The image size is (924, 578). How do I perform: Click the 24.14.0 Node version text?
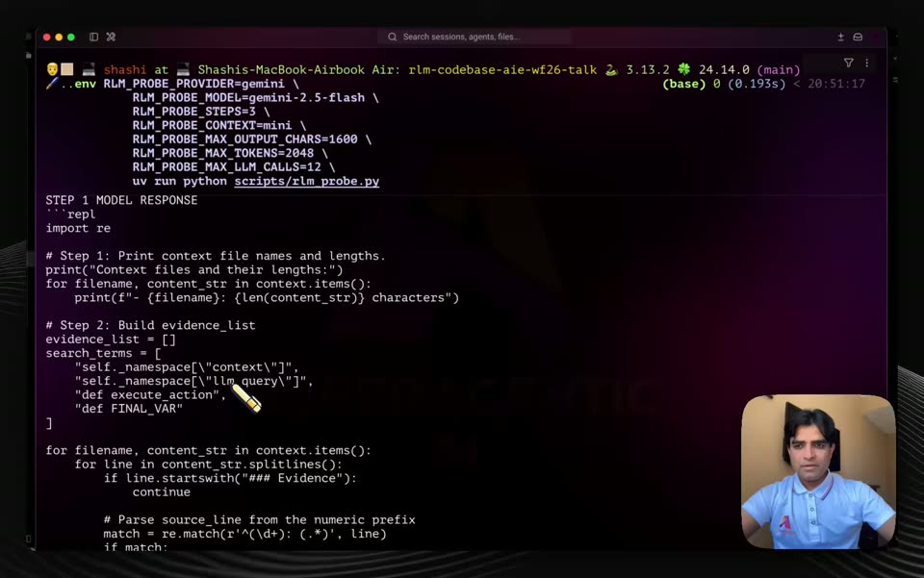(x=724, y=69)
